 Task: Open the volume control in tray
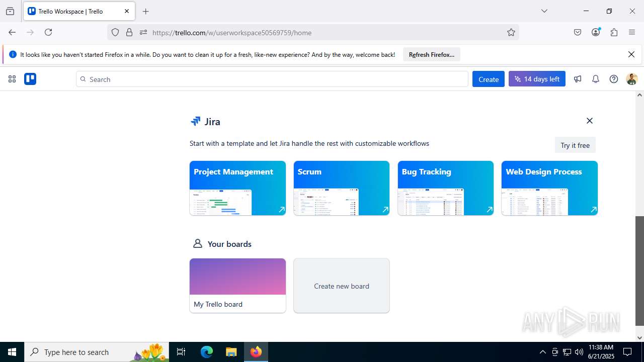click(579, 352)
